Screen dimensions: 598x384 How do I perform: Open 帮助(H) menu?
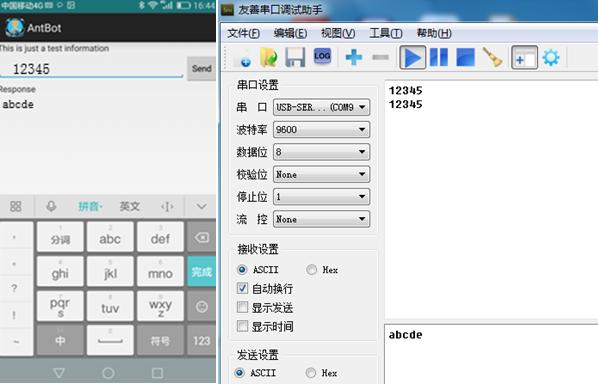pyautogui.click(x=434, y=34)
